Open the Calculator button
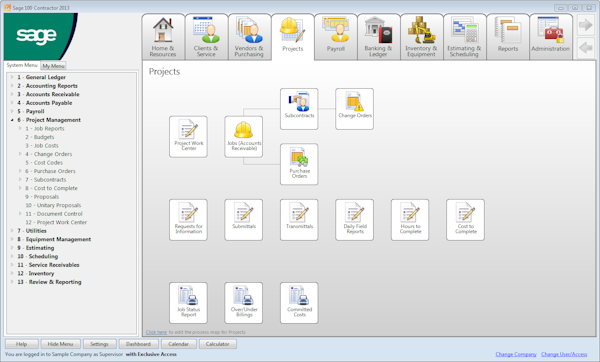Image resolution: width=600 pixels, height=362 pixels. (217, 344)
